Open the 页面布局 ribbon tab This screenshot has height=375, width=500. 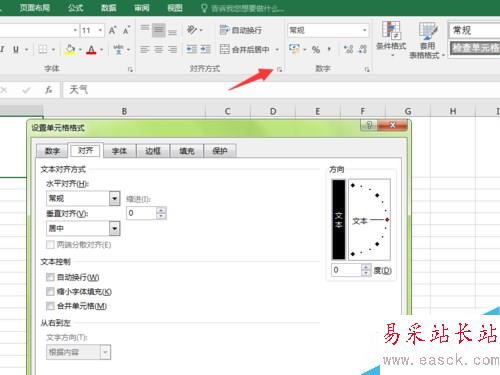coord(35,7)
